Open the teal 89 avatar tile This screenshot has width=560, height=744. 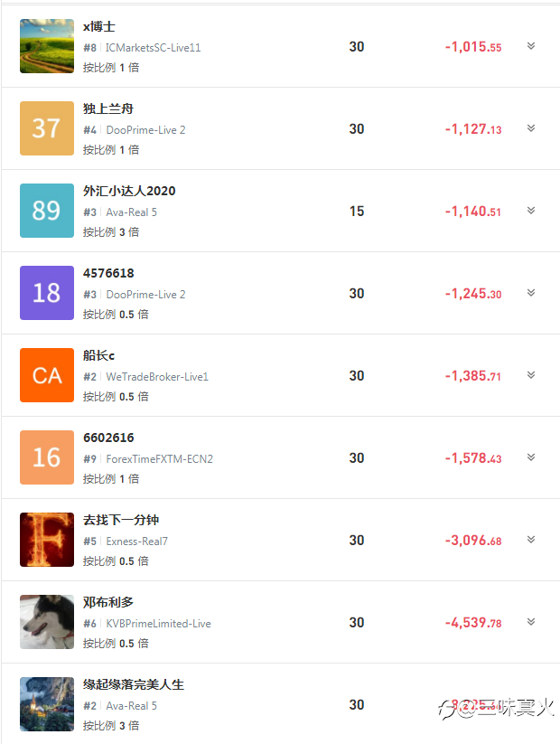click(47, 211)
